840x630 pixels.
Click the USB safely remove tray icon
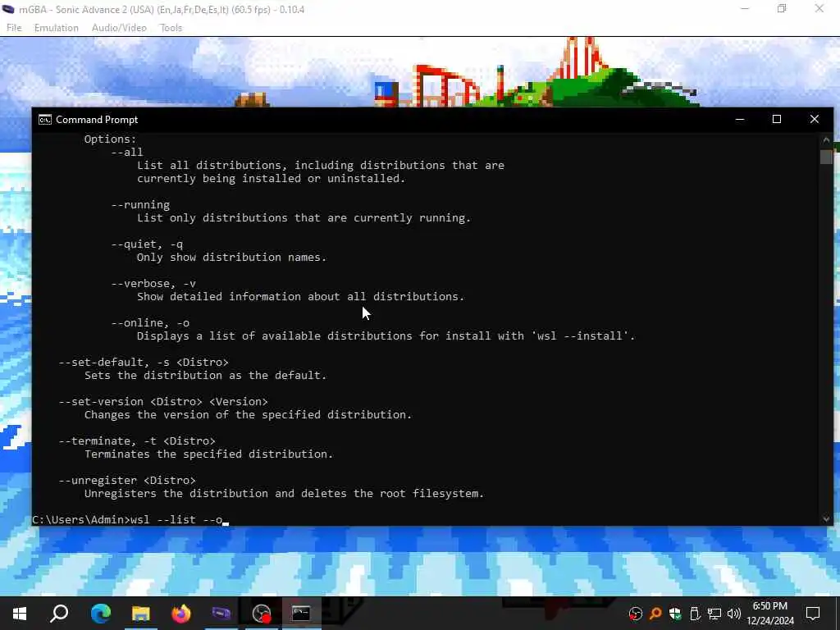[x=695, y=614]
